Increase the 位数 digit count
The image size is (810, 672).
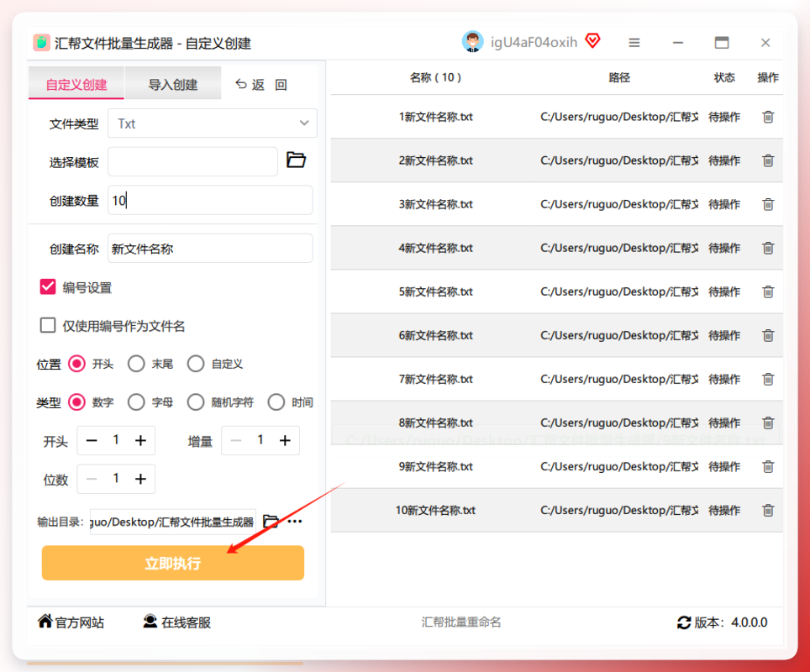click(140, 480)
